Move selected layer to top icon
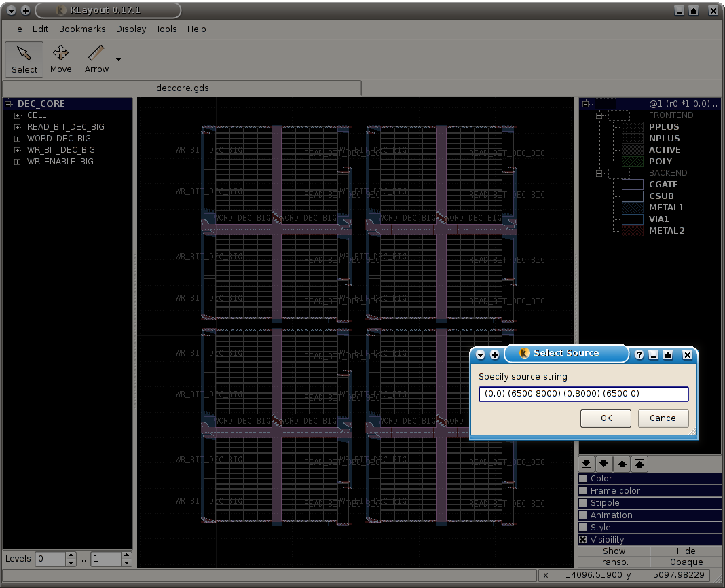Screen dimensions: 725x588 coord(639,464)
